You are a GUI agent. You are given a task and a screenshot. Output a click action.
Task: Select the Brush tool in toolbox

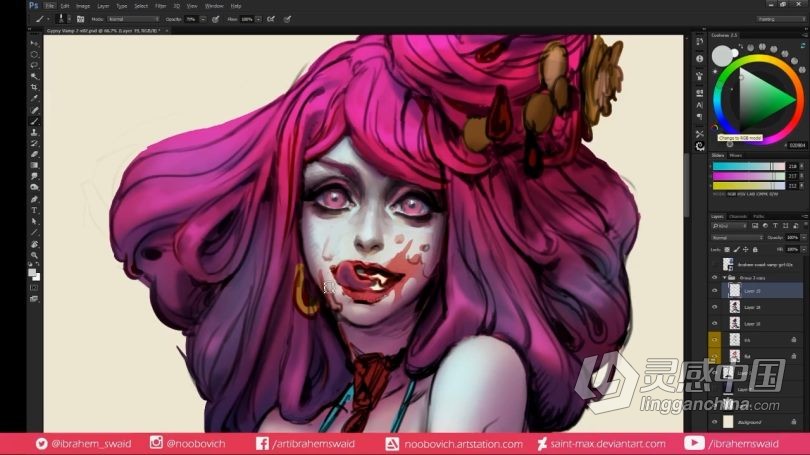(x=34, y=121)
